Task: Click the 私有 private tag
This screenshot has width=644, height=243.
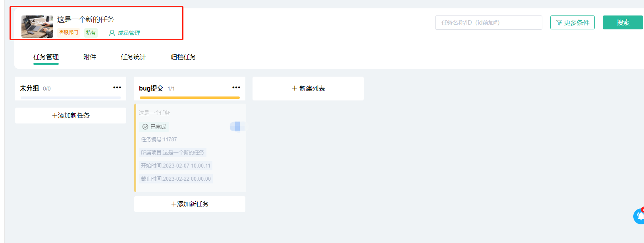Action: coord(91,33)
